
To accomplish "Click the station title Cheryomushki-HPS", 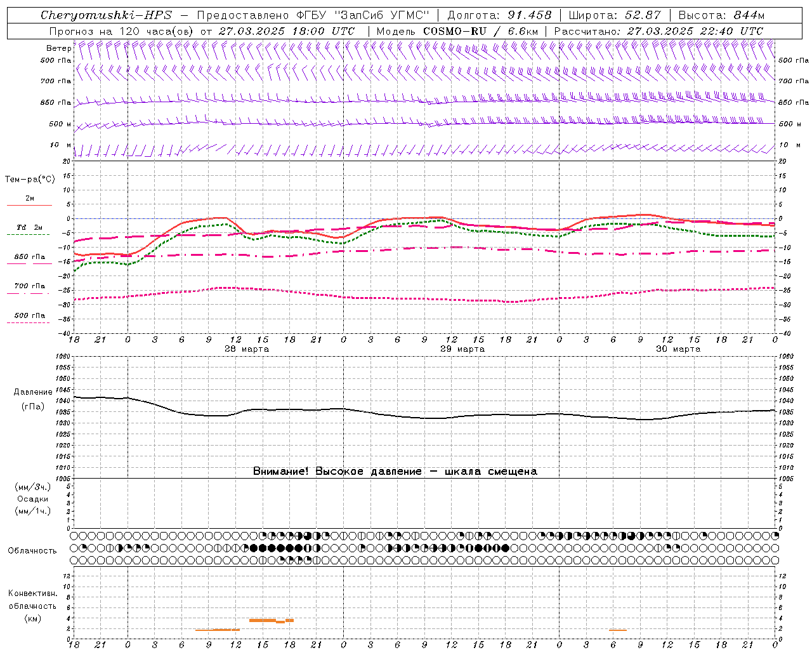I will point(106,15).
